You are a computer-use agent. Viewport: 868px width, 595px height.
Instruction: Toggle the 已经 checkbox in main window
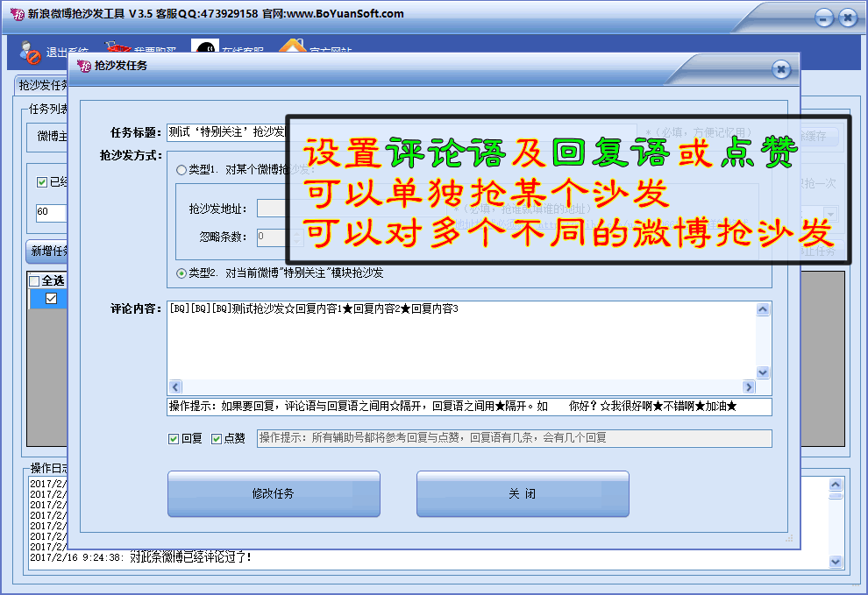tap(41, 182)
